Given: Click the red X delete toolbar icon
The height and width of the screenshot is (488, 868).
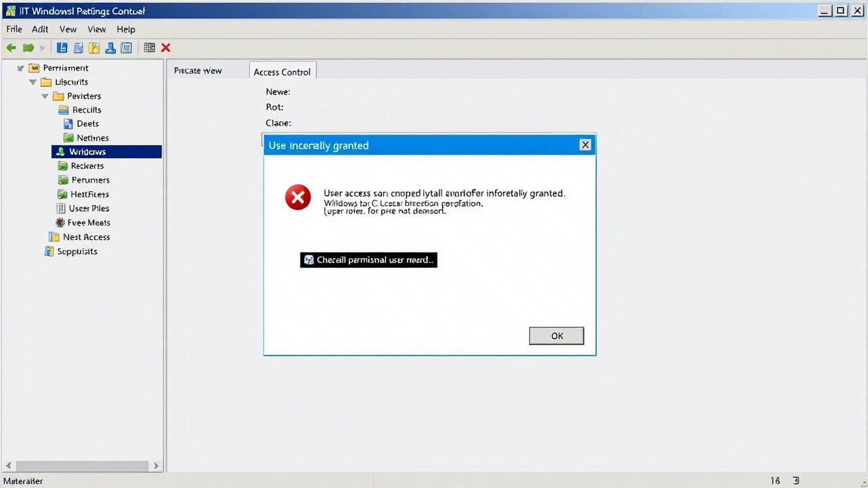Looking at the screenshot, I should pyautogui.click(x=165, y=48).
